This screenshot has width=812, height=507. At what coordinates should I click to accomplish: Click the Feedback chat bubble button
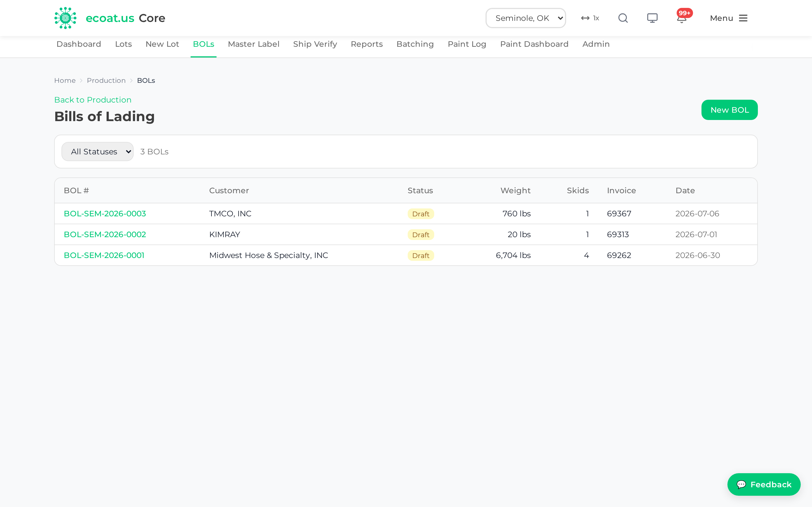pyautogui.click(x=764, y=484)
